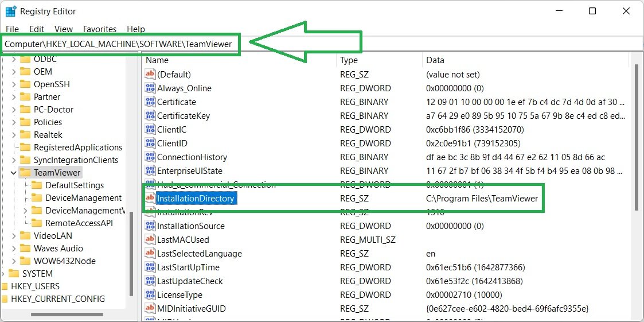Click the RemoteAccessAPI folder icon
This screenshot has width=644, height=322.
(37, 223)
